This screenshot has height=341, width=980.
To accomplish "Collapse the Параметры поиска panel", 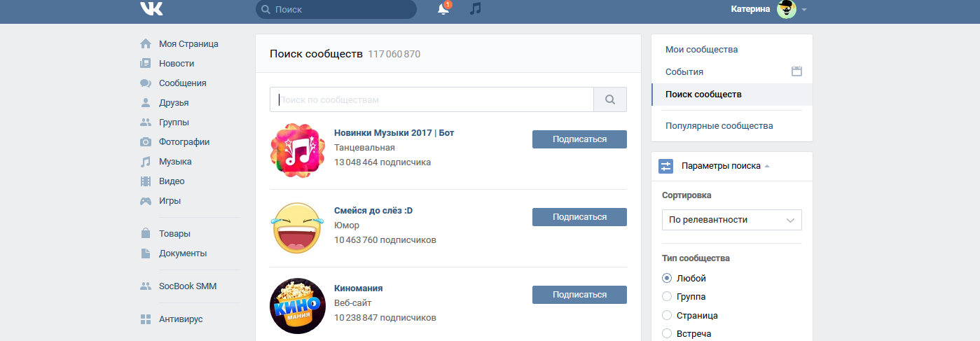I will pyautogui.click(x=726, y=166).
